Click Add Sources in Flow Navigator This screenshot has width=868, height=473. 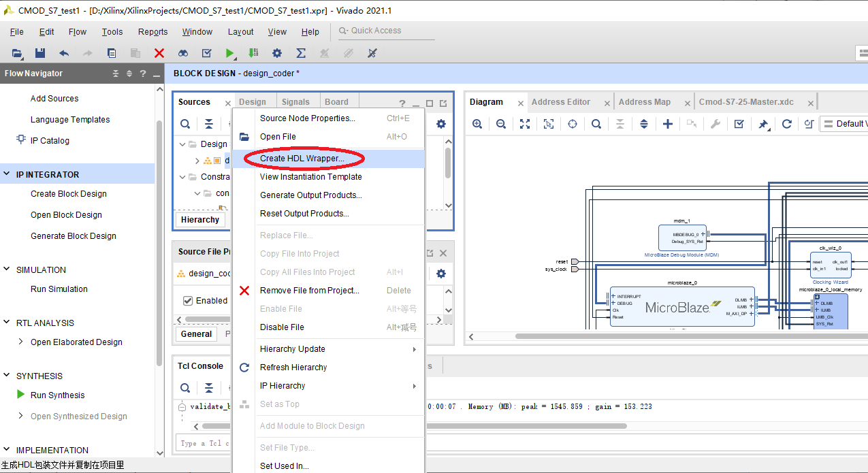coord(54,99)
